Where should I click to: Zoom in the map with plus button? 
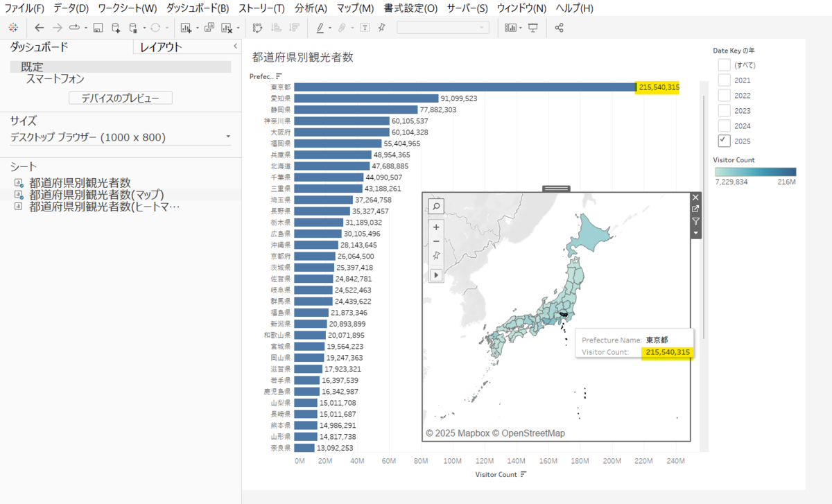point(436,227)
